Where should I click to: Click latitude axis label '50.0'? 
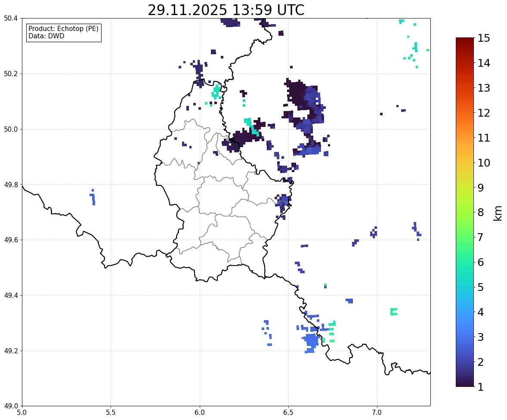[11, 130]
